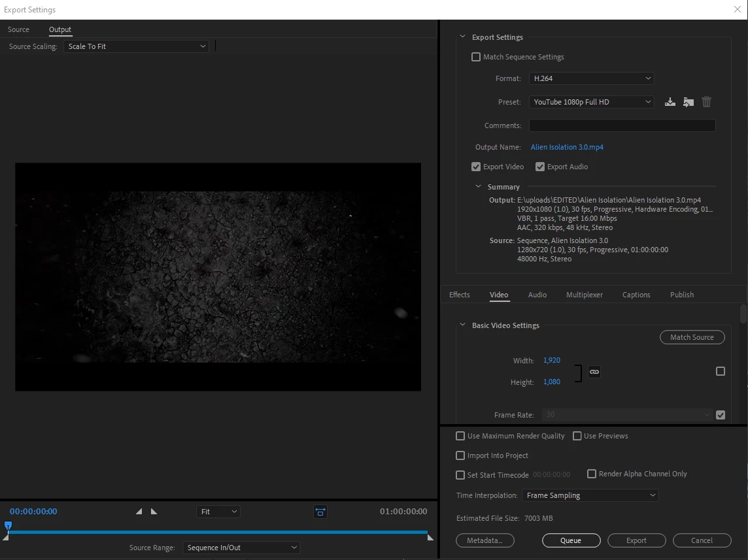Enable Match Sequence Settings checkbox
Screen dimensions: 748x560
pyautogui.click(x=476, y=57)
